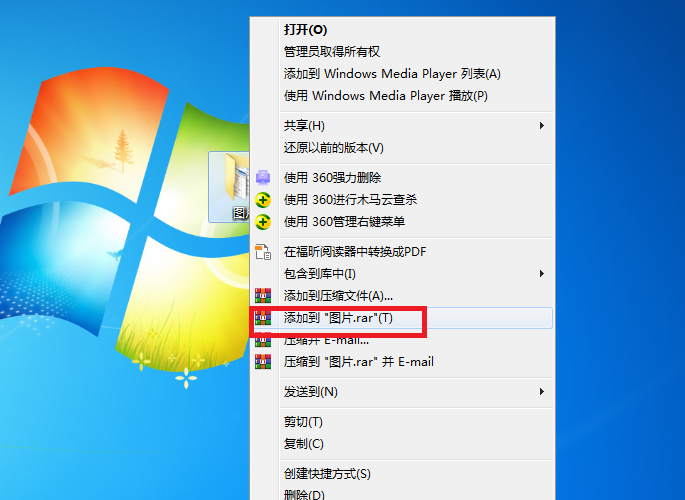
Task: Open 发送到(N) menu entry
Action: click(x=402, y=392)
